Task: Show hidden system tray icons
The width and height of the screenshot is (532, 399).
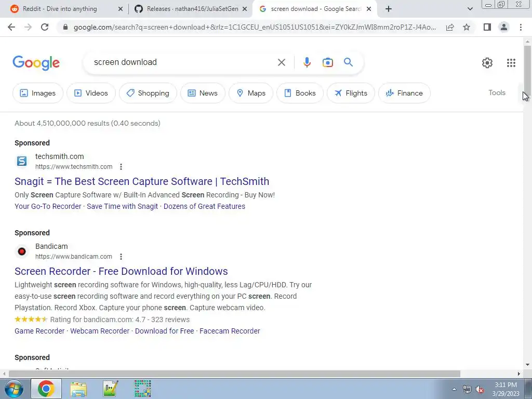Action: (x=454, y=389)
